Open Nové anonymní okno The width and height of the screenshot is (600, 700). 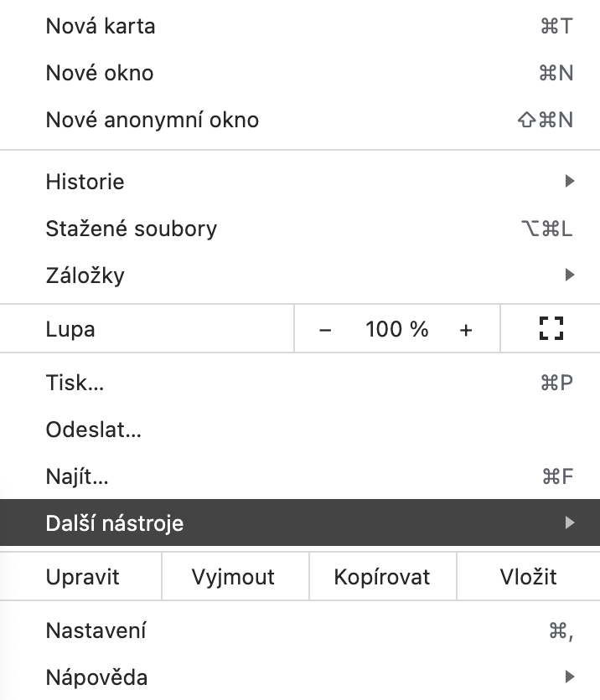pos(152,120)
